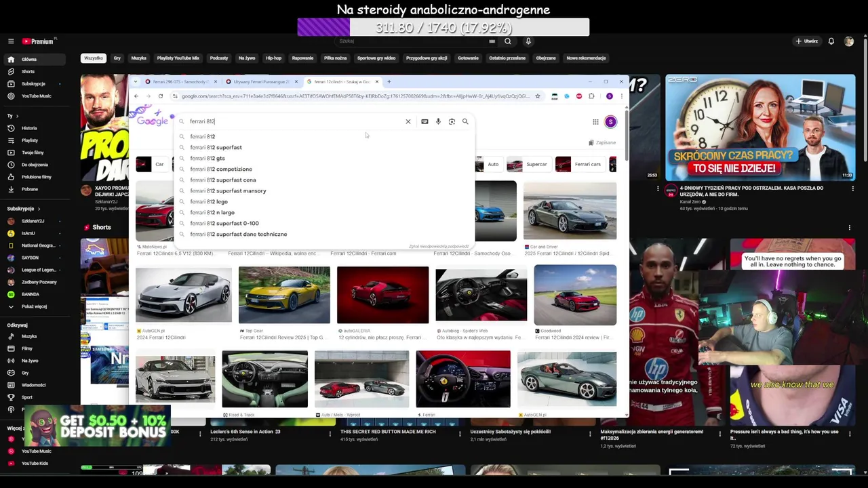Select suggestion ferrari 812 competizione
The width and height of the screenshot is (868, 488).
(x=325, y=169)
